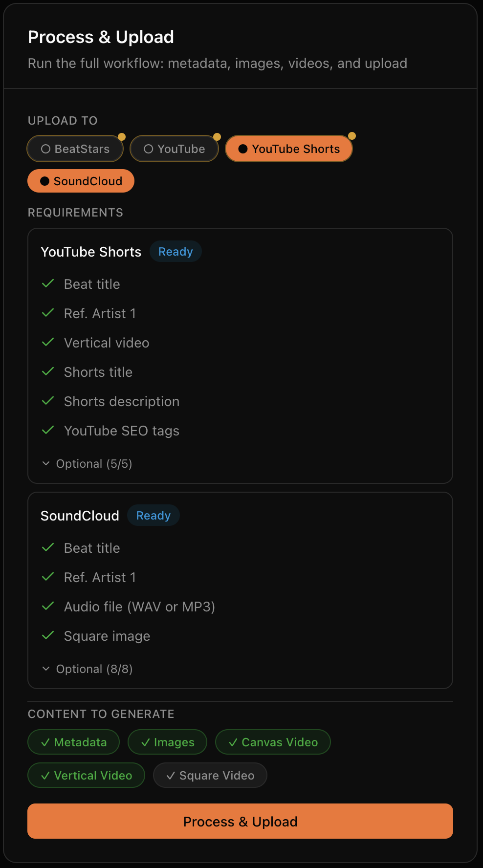The image size is (483, 868).
Task: Disable Metadata generation
Action: [73, 742]
